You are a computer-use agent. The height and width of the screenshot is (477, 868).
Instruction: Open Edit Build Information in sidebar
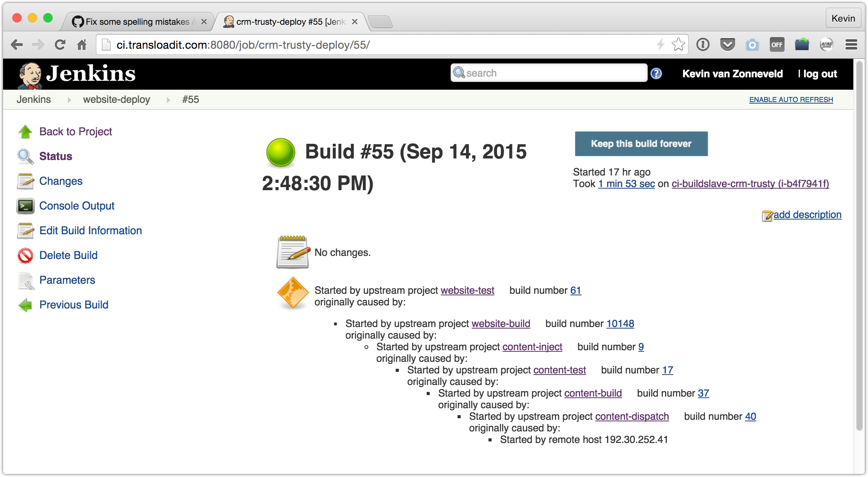tap(90, 231)
